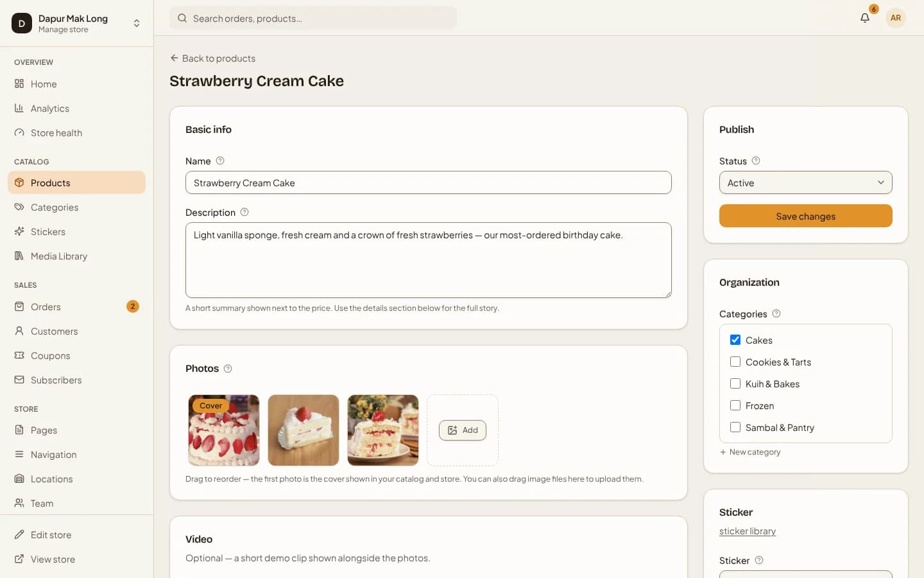Open notifications bell icon

click(x=865, y=18)
